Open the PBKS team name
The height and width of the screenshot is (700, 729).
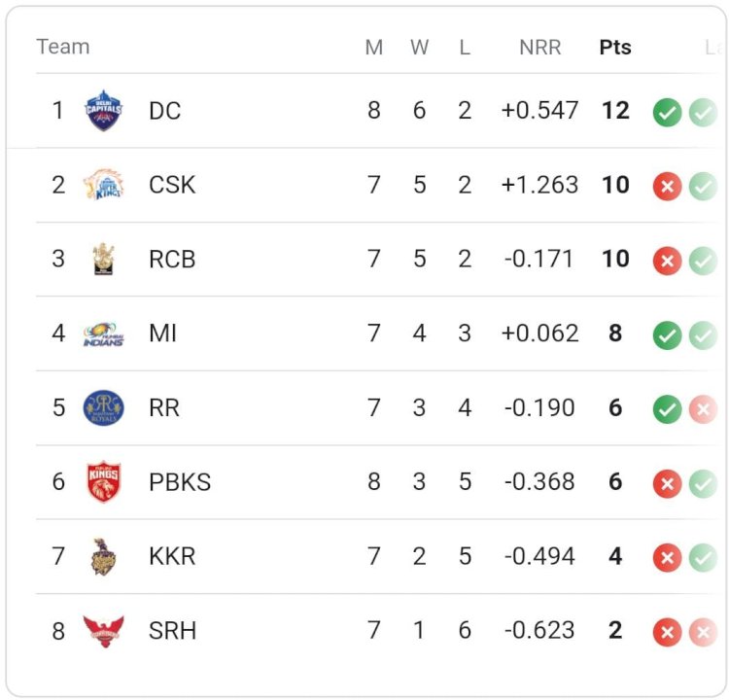click(180, 482)
